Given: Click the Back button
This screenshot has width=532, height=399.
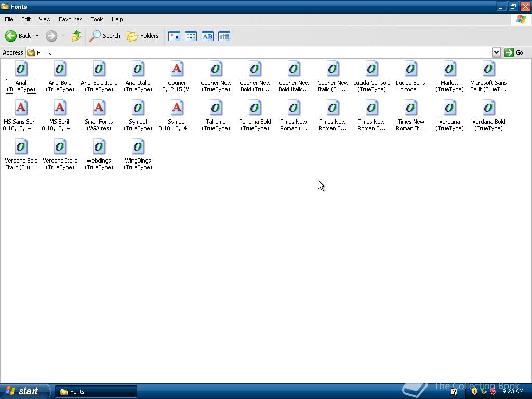Looking at the screenshot, I should pyautogui.click(x=18, y=36).
